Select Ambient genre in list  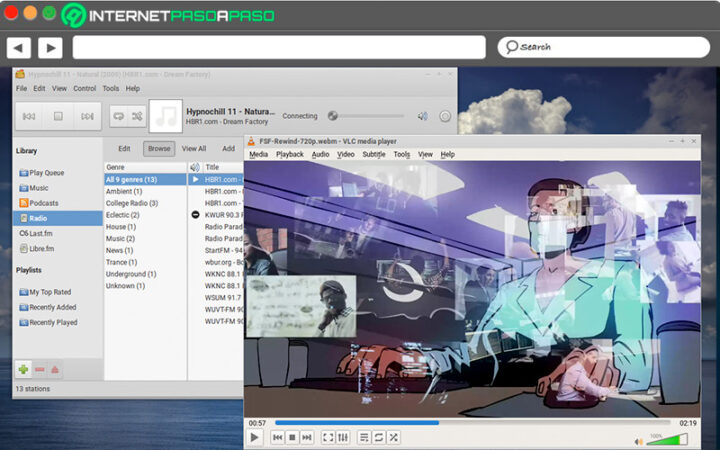click(x=124, y=191)
